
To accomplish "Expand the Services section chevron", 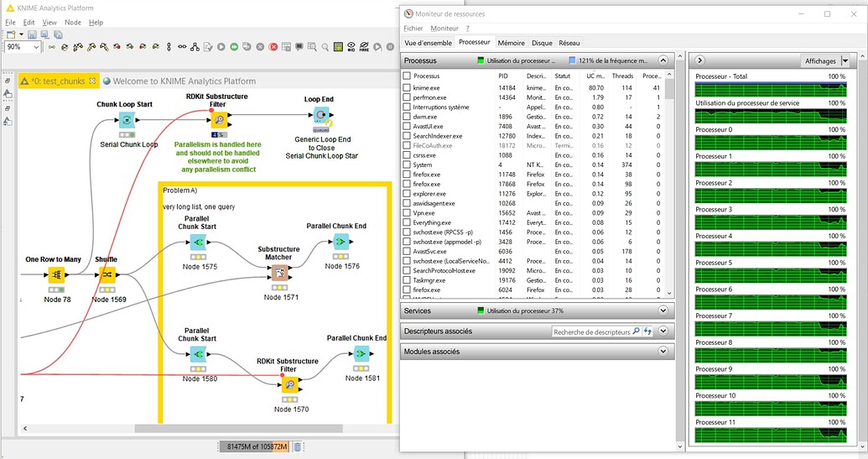I will coord(663,310).
